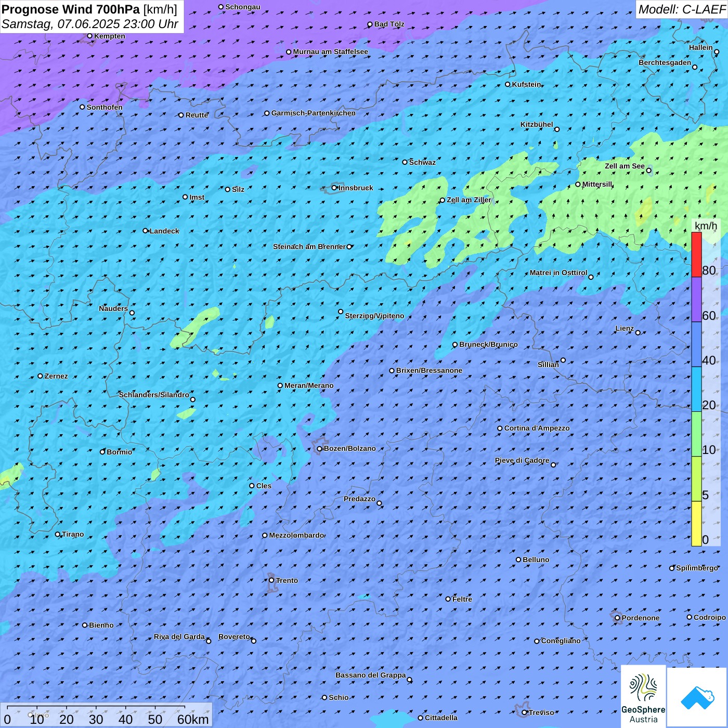Click the Murnau am Staffelsee label
The image size is (728, 728).
[x=330, y=51]
